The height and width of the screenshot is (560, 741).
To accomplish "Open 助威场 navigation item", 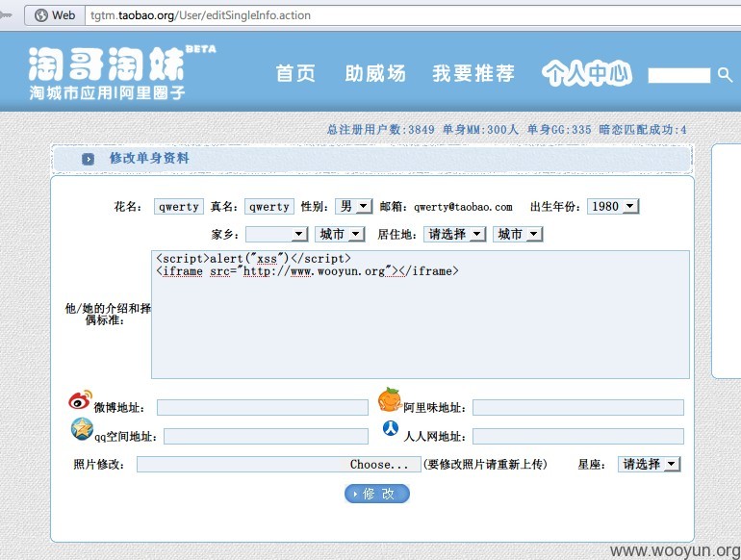I will point(374,74).
